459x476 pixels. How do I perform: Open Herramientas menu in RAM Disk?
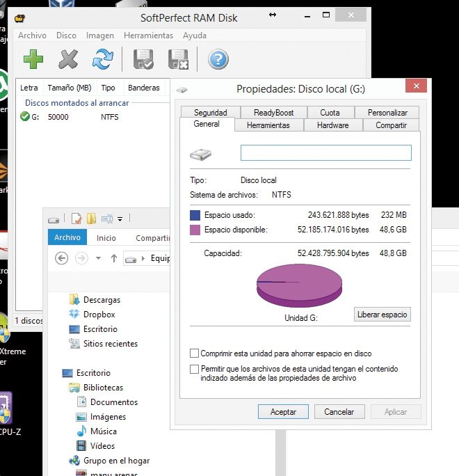pyautogui.click(x=148, y=35)
